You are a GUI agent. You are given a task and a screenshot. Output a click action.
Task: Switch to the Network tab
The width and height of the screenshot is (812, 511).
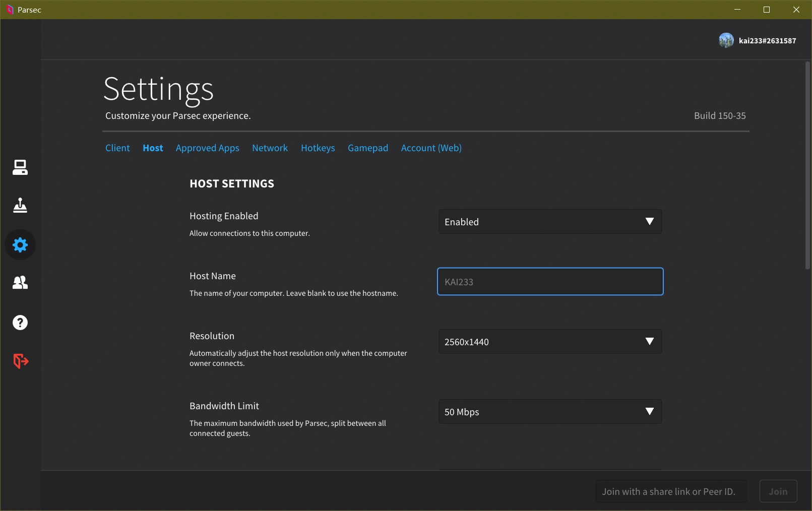270,148
